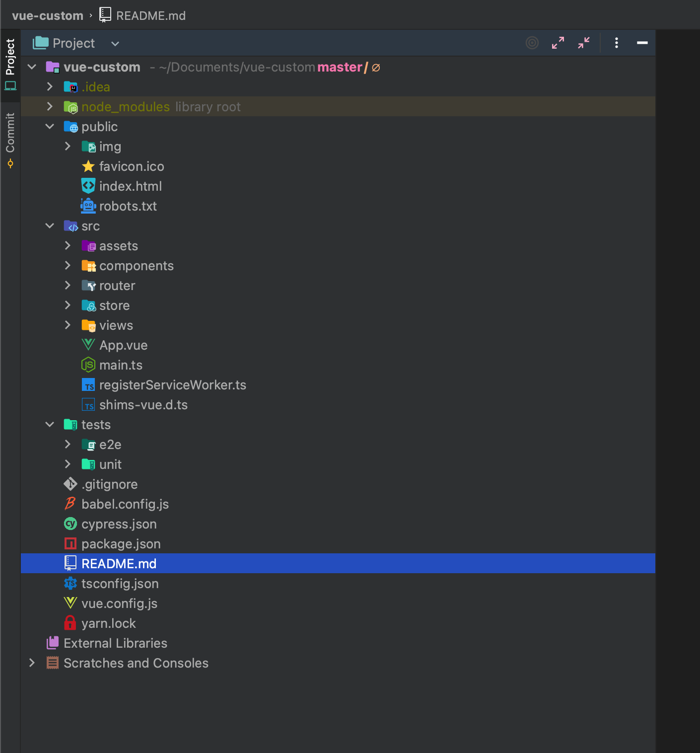Screen dimensions: 700x753
Task: Click vue-custom in the breadcrumb
Action: 48,15
